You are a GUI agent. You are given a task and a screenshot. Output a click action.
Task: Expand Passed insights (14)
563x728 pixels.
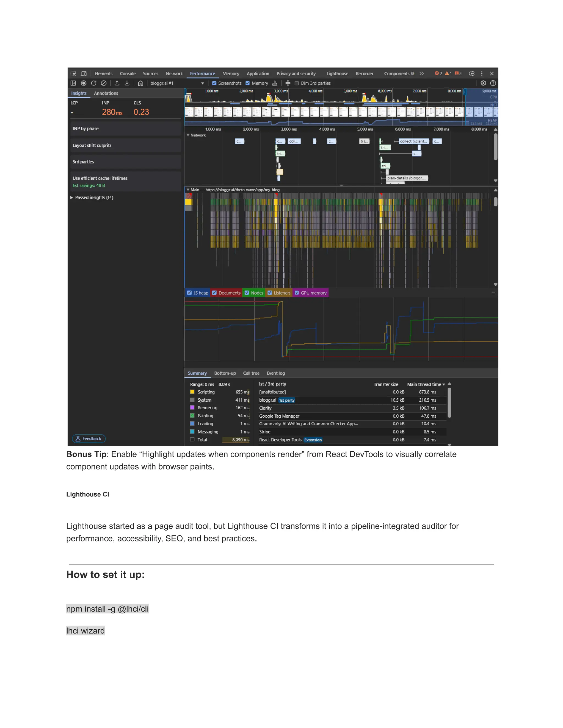92,197
